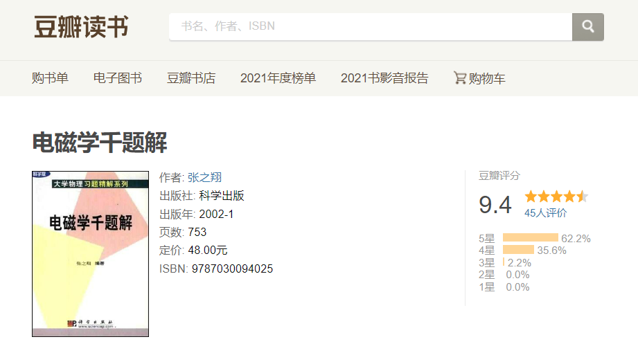Click the 2.2% percentage
Viewport: 638px width, 364px height.
tap(520, 263)
